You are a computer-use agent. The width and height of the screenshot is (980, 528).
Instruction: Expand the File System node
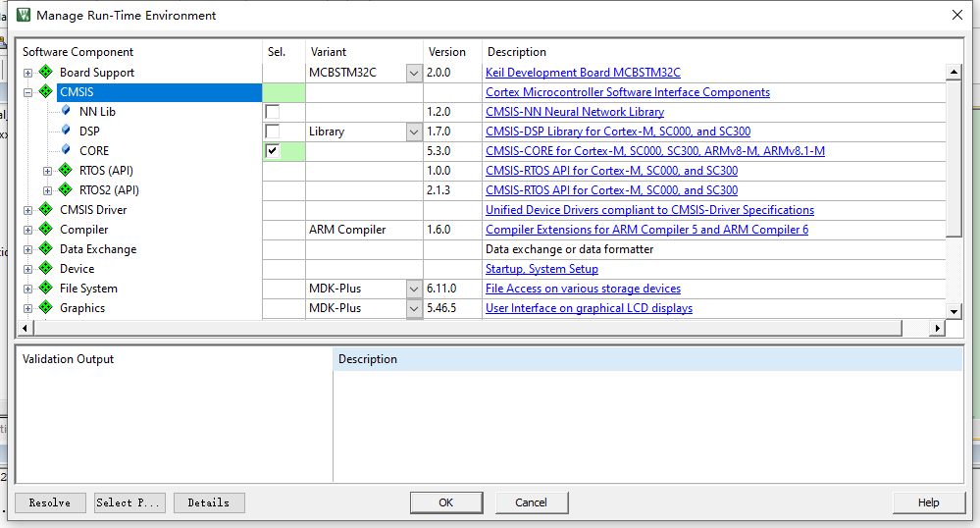click(27, 289)
